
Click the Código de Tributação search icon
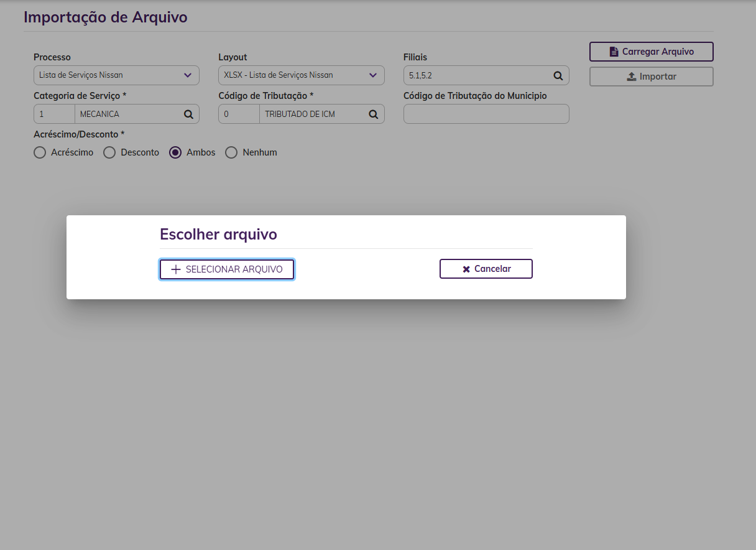click(373, 114)
